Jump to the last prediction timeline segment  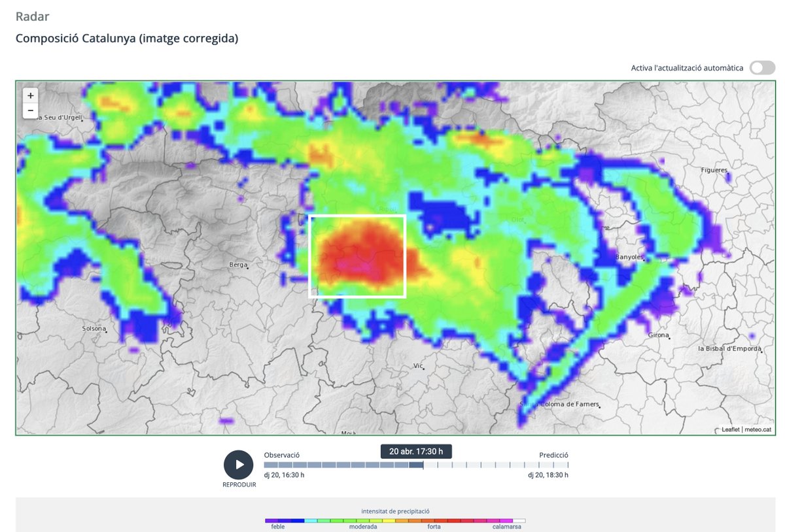[x=561, y=465]
